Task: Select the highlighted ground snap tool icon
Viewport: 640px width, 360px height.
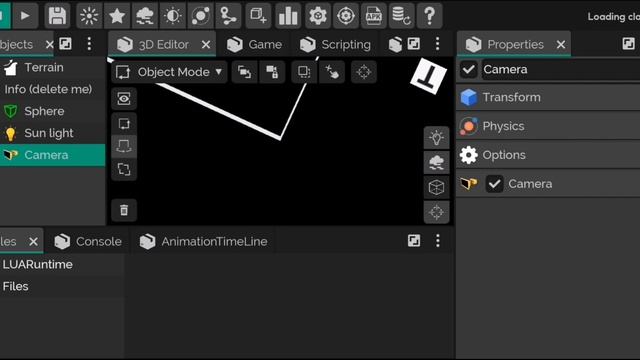Action: [x=124, y=146]
